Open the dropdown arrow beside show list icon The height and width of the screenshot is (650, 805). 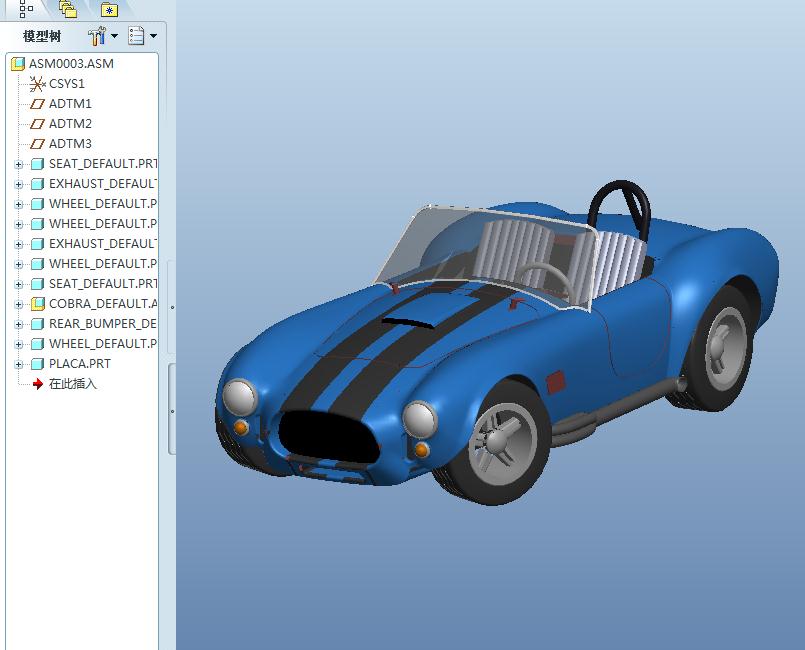point(153,37)
